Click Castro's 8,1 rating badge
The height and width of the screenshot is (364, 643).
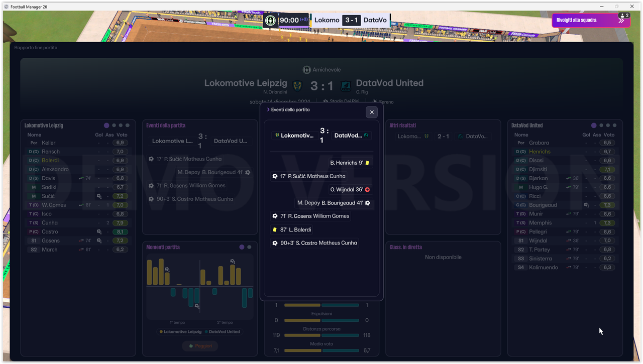click(120, 232)
